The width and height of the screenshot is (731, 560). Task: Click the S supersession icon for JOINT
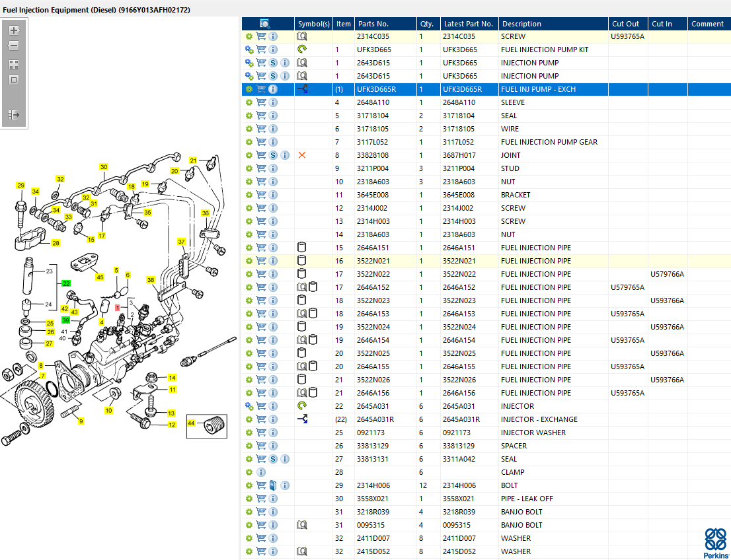[x=273, y=155]
